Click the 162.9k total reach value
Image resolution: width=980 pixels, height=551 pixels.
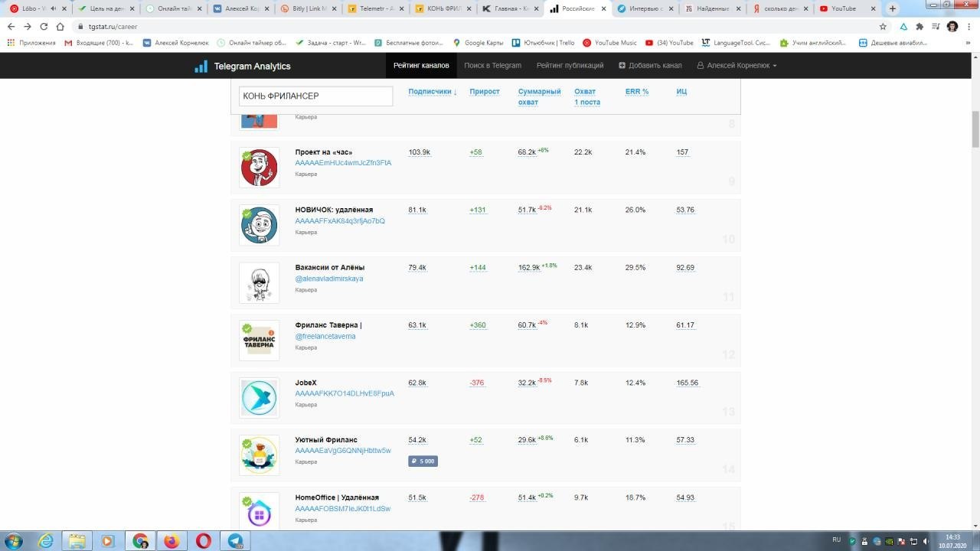click(529, 268)
